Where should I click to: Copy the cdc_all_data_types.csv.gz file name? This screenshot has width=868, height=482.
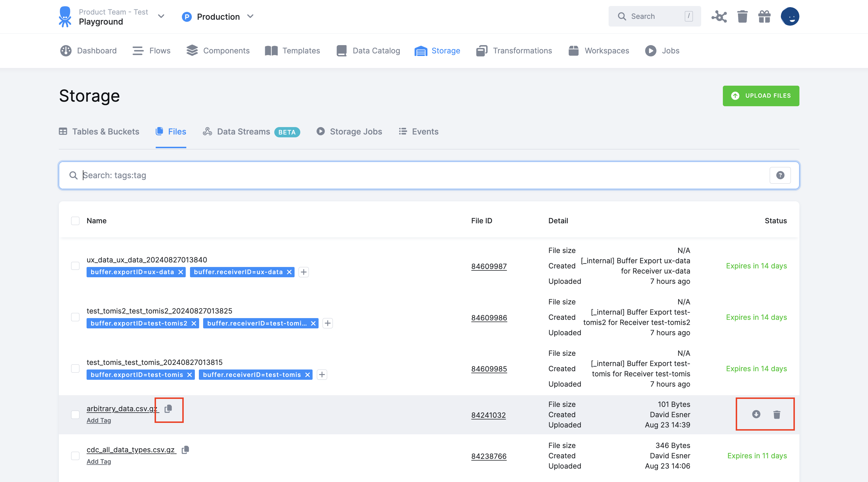pos(185,450)
